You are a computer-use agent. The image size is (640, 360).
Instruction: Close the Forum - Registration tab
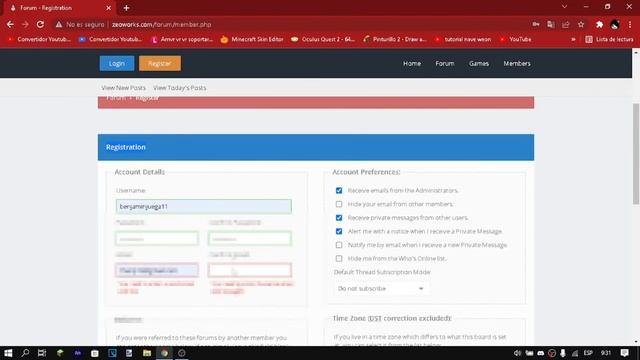pyautogui.click(x=109, y=8)
